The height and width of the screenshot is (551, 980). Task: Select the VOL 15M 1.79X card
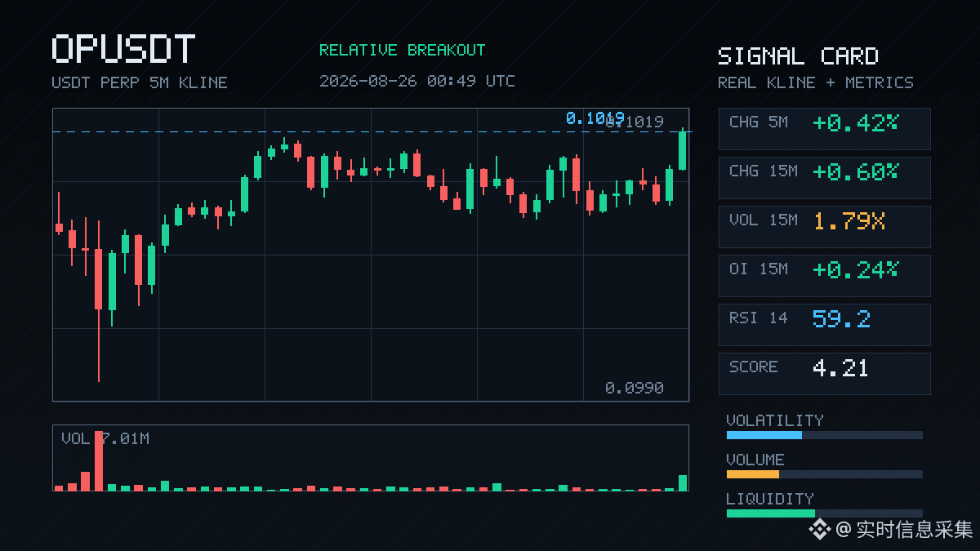pos(824,227)
